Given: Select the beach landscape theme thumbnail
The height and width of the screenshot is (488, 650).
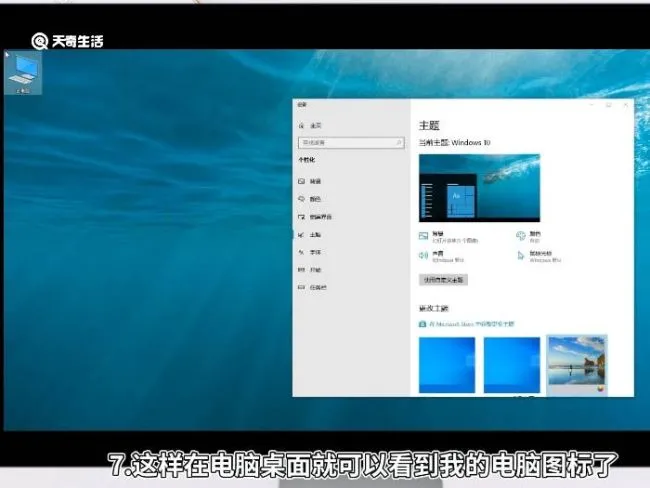Looking at the screenshot, I should click(x=577, y=364).
